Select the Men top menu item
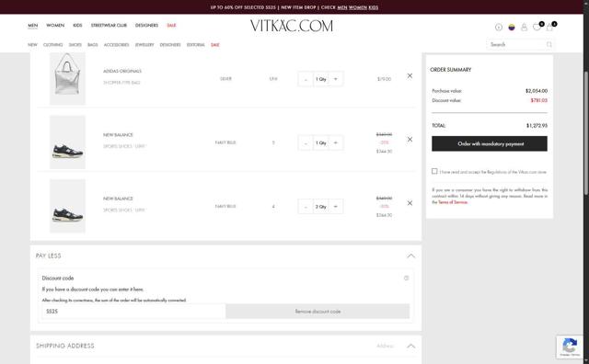The image size is (589, 364). [x=33, y=25]
